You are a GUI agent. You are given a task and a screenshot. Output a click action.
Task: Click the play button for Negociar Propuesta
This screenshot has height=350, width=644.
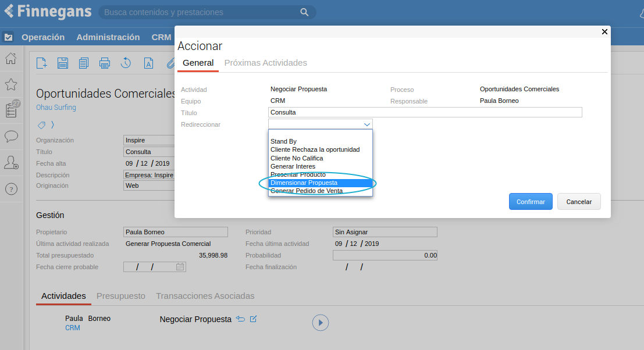(321, 323)
